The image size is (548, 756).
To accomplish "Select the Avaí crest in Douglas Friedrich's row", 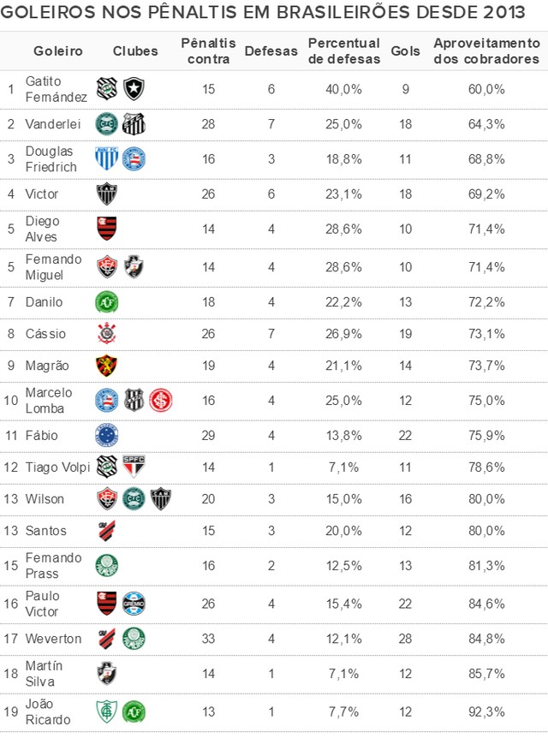I will coord(105,158).
